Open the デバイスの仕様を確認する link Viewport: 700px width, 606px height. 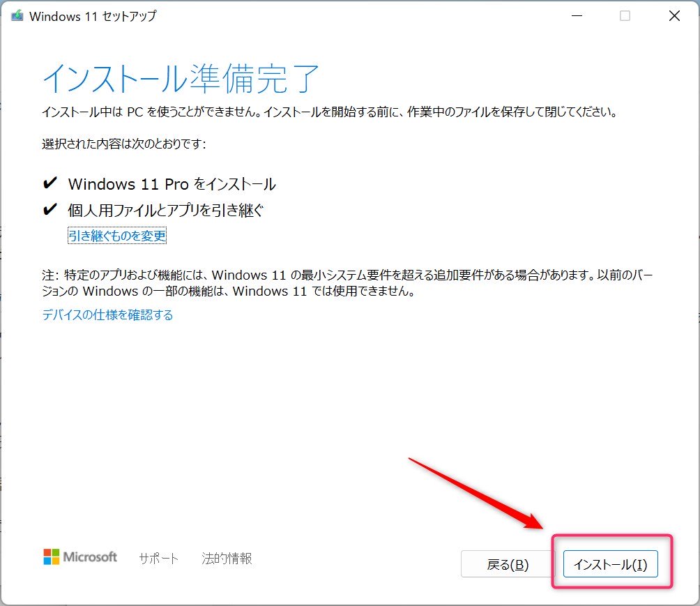point(107,315)
